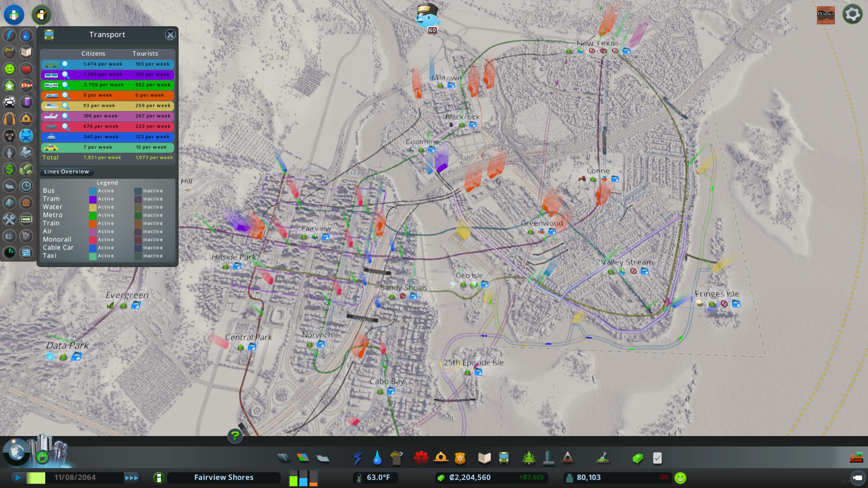The height and width of the screenshot is (488, 868).
Task: Open the Heating info view
Action: tap(26, 202)
